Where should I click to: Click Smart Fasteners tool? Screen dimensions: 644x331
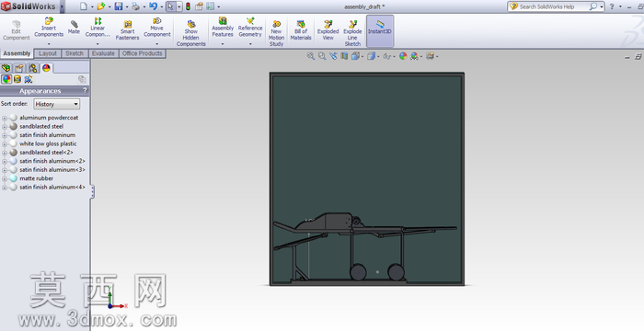tap(127, 30)
